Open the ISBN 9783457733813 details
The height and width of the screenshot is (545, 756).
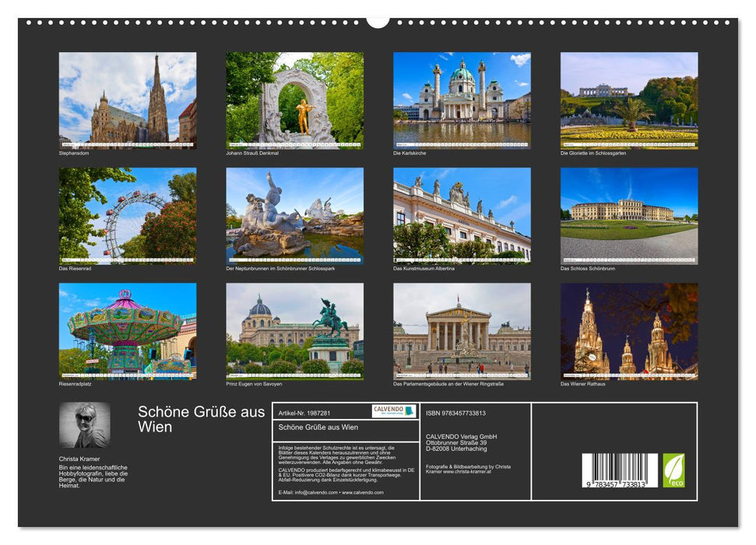click(455, 413)
